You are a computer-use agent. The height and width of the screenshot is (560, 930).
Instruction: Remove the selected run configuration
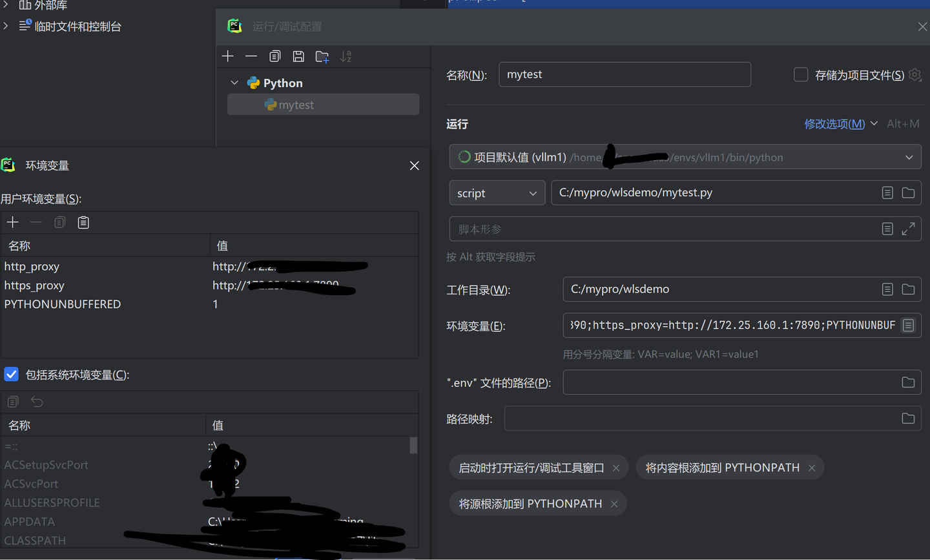click(x=251, y=56)
